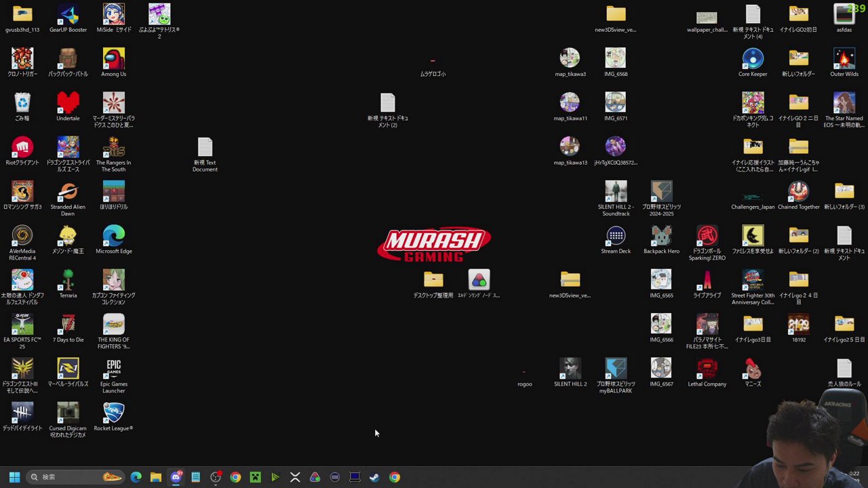Select the Terraria desktop shortcut
868x488 pixels.
tap(68, 281)
